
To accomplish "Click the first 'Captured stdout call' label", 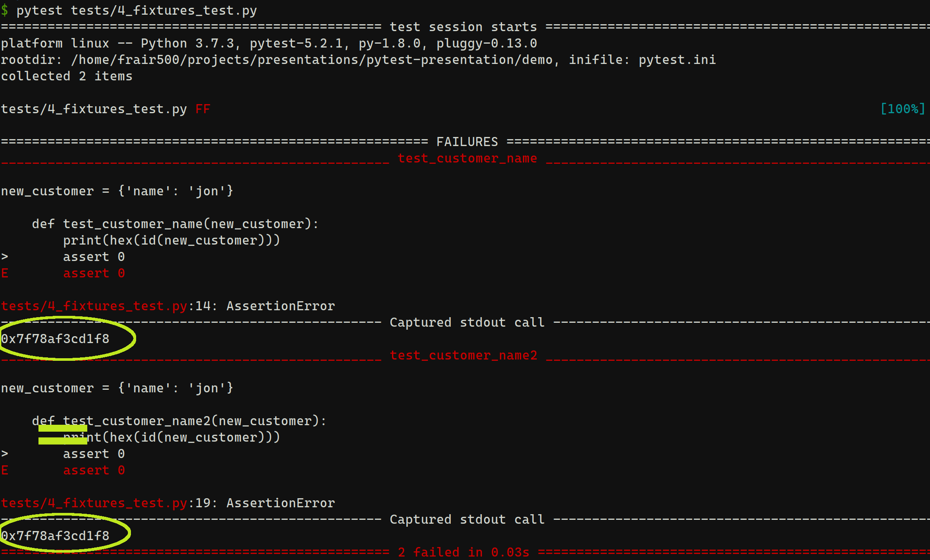I will point(467,322).
